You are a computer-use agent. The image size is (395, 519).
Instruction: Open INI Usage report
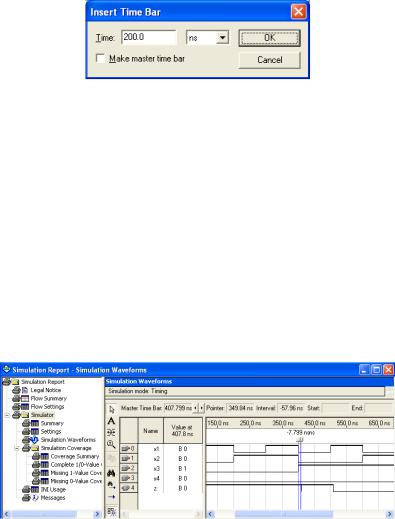(x=53, y=490)
